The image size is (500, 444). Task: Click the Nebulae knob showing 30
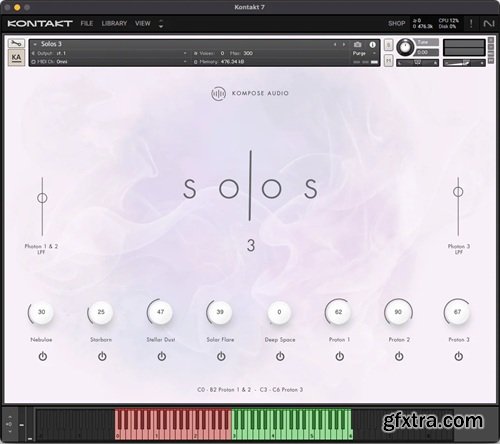(x=41, y=312)
